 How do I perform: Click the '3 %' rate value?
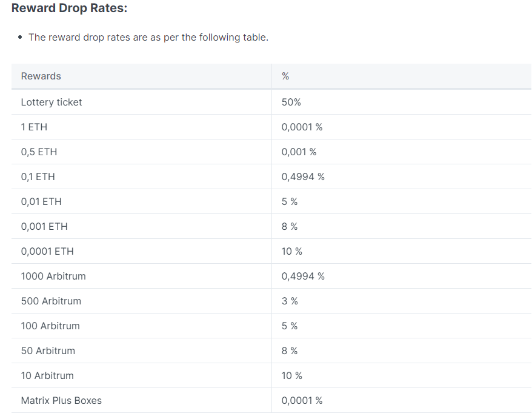tap(290, 301)
